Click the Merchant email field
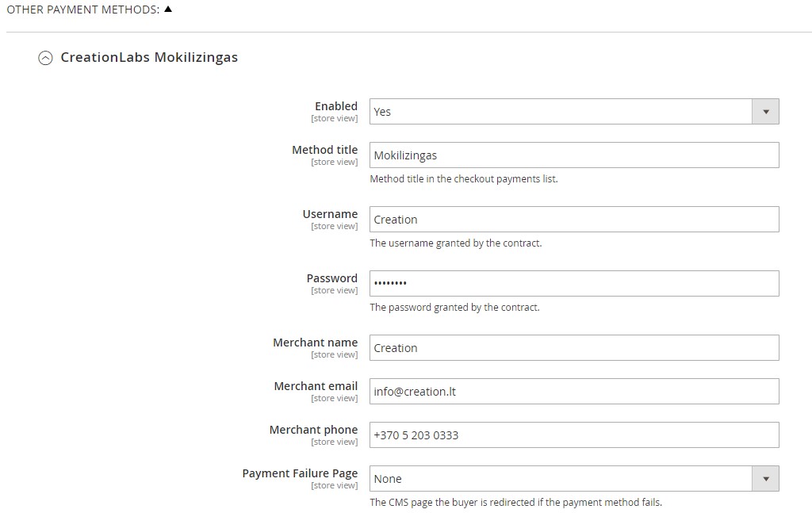The height and width of the screenshot is (513, 812). [574, 392]
